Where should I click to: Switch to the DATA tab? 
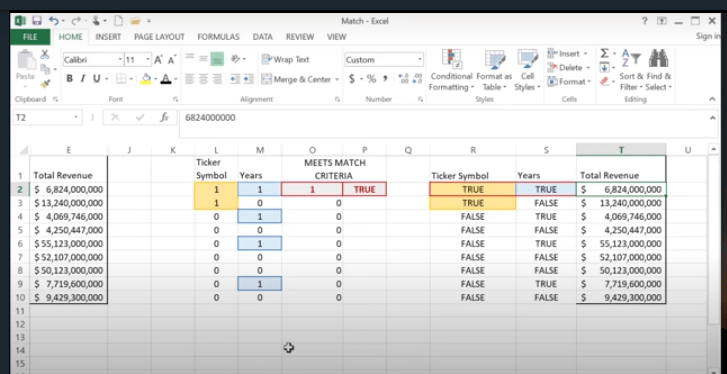(262, 37)
